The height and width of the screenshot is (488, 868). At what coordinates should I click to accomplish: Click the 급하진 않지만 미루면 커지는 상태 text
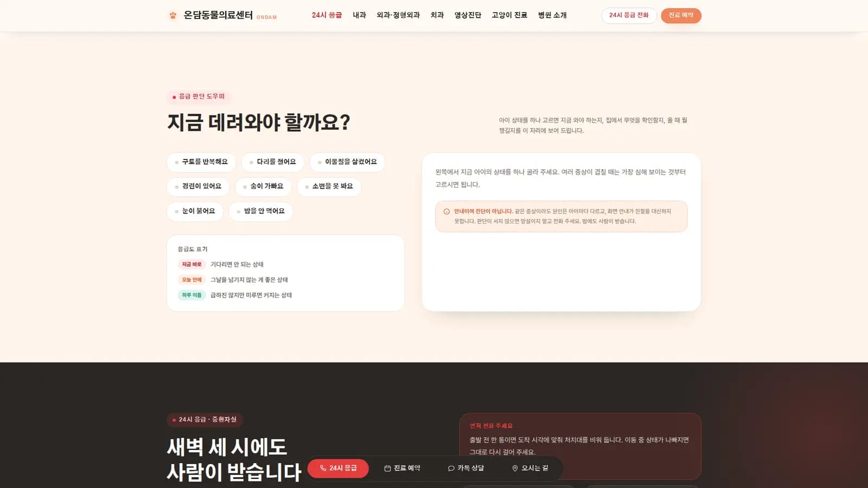(251, 295)
